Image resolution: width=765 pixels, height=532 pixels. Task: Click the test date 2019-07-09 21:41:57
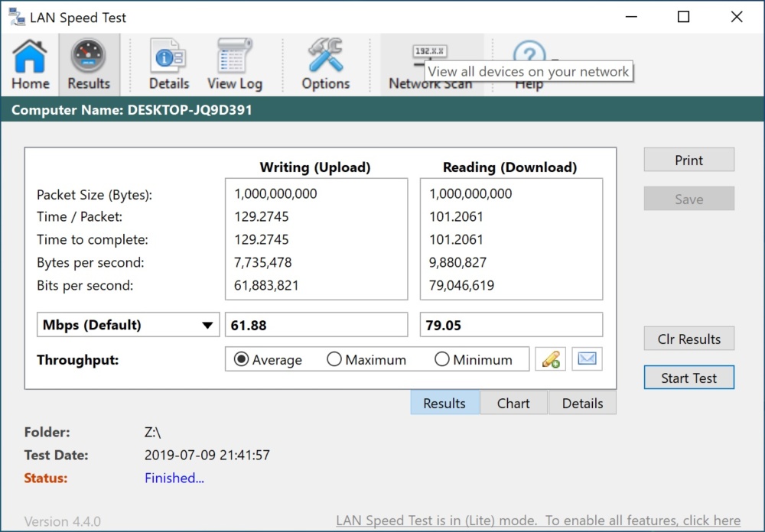(x=207, y=455)
